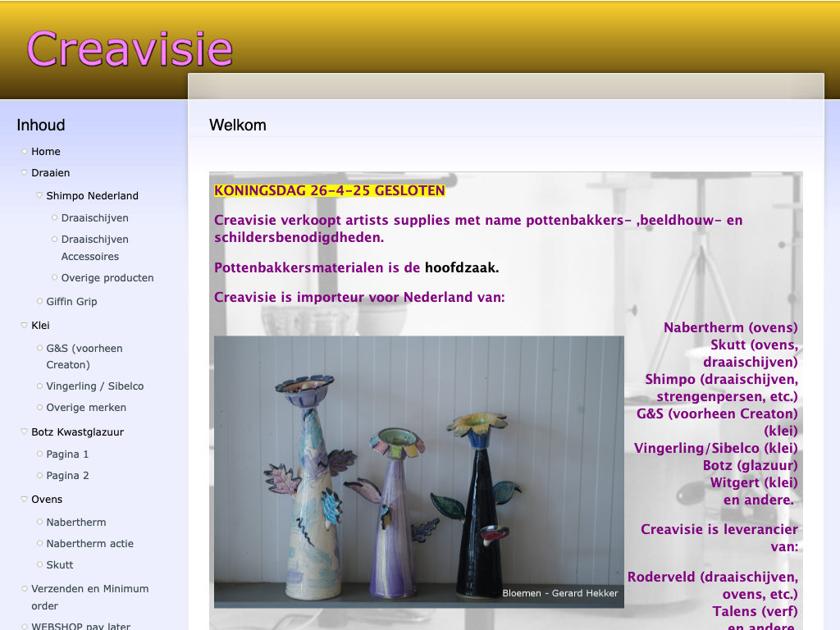
Task: Open the Giffin Grip page
Action: click(71, 302)
